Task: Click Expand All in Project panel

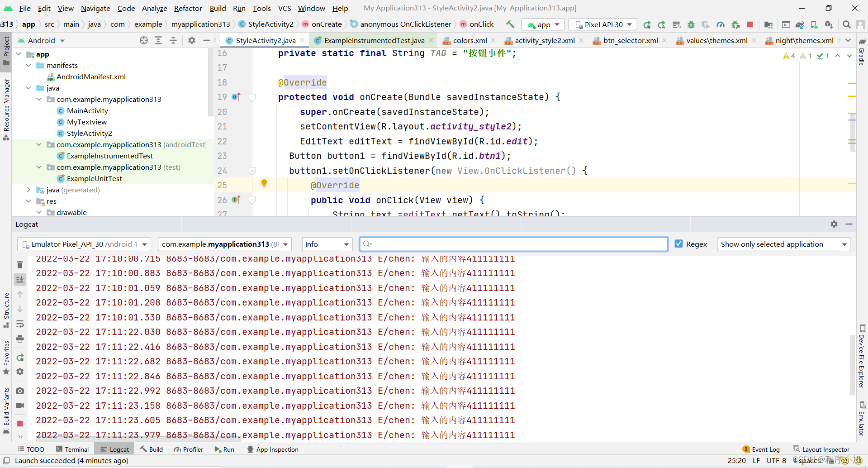Action: [158, 40]
